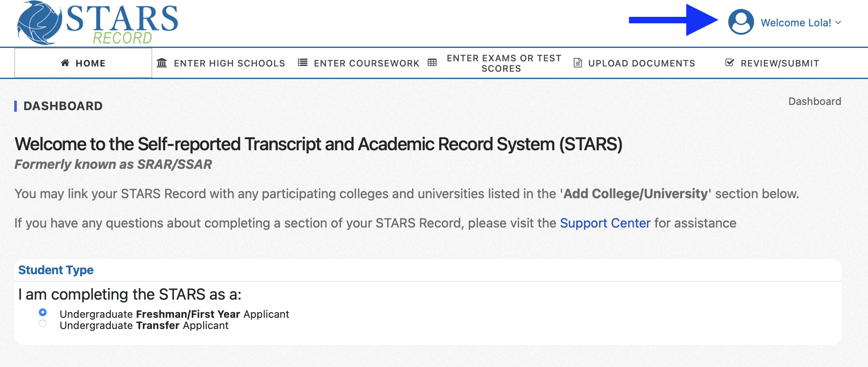This screenshot has height=367, width=868.
Task: Click the checkmark icon beside Review/Submit
Action: point(730,63)
